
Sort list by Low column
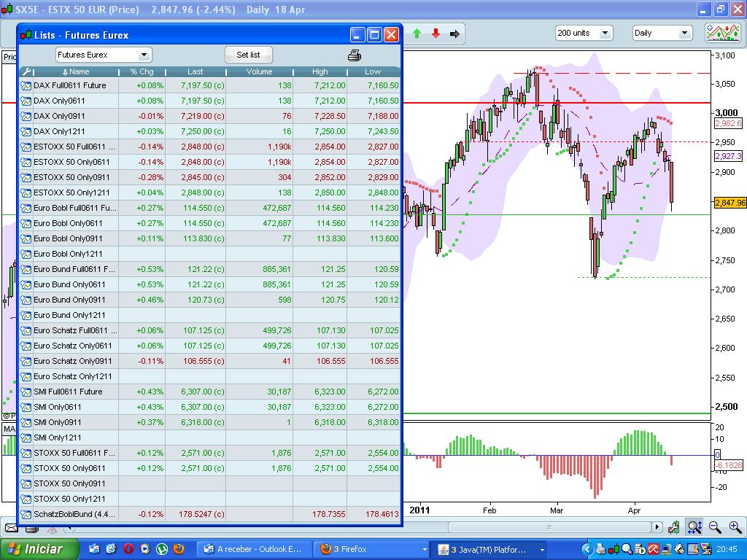(373, 72)
